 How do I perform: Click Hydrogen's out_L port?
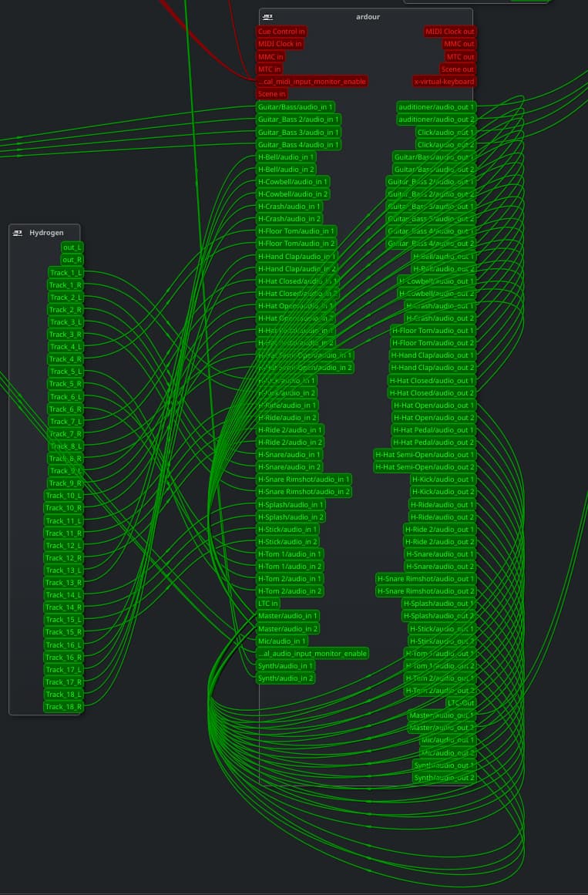[x=72, y=247]
